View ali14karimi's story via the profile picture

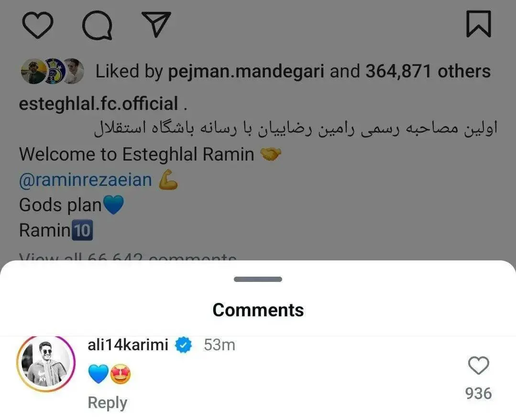tap(46, 363)
